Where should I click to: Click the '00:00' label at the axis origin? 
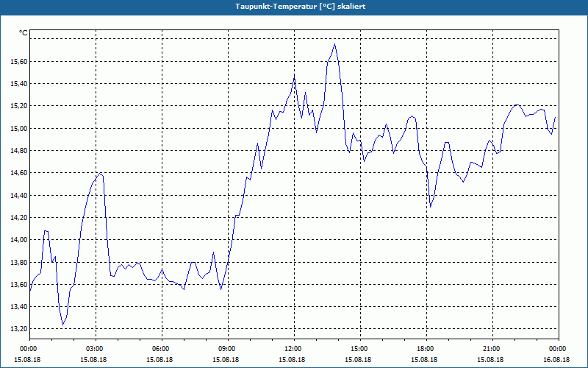tap(29, 349)
